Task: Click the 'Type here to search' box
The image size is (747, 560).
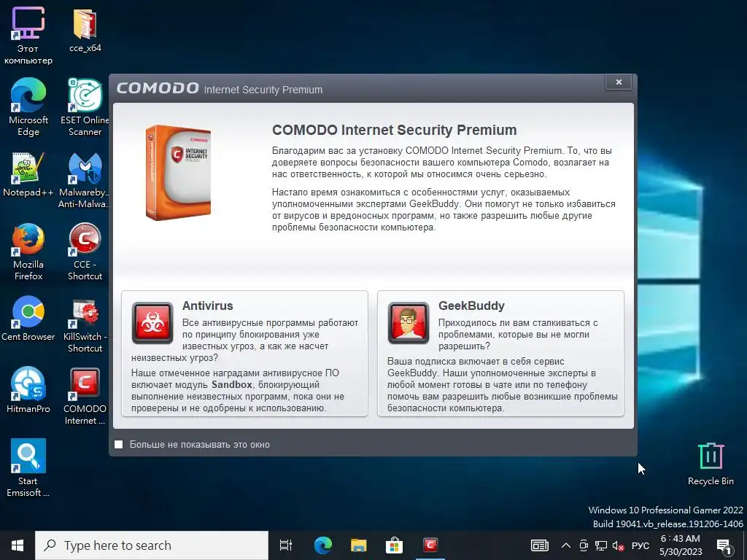Action: pyautogui.click(x=152, y=545)
